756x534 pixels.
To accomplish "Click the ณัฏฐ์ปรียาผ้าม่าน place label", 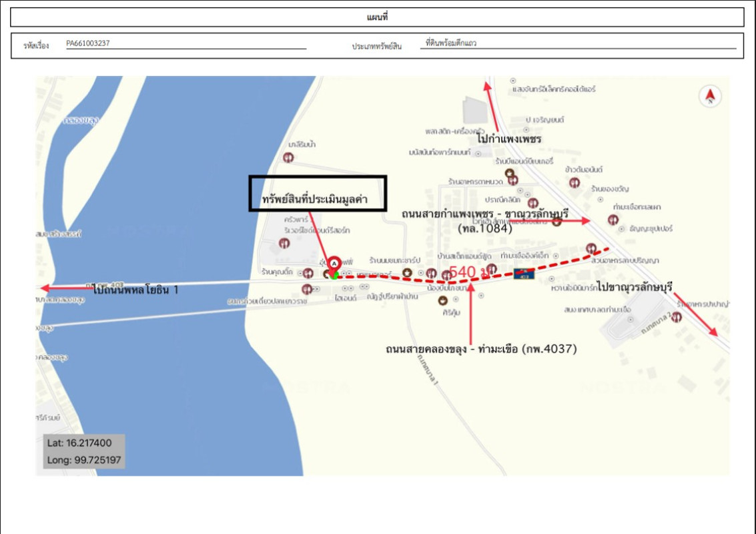I will (x=392, y=296).
